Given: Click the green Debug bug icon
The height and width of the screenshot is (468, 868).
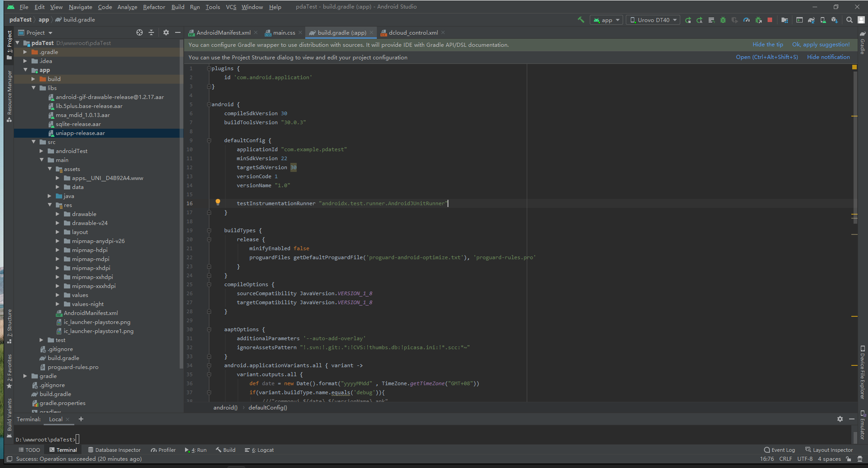Looking at the screenshot, I should [x=723, y=20].
